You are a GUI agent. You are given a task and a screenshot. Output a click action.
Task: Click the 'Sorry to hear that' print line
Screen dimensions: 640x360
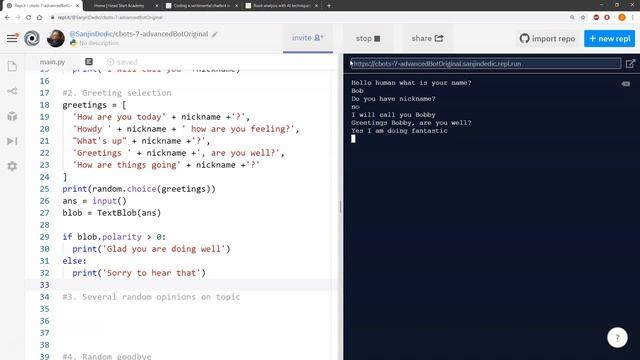(139, 273)
